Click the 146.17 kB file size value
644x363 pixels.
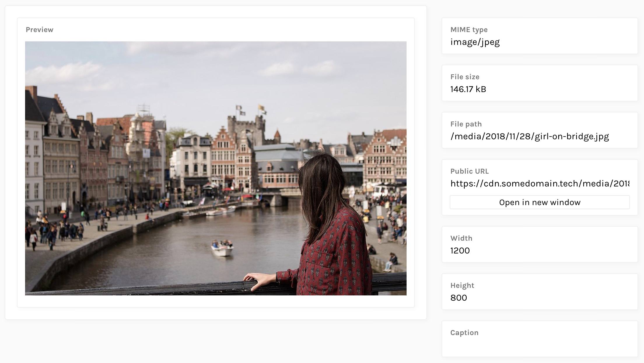tap(468, 89)
